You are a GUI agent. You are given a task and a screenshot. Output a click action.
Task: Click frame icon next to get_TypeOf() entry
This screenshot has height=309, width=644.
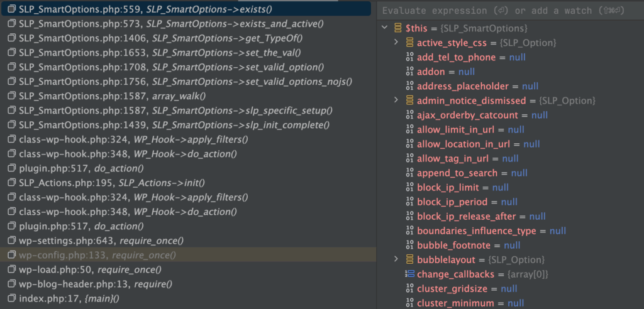(x=11, y=38)
